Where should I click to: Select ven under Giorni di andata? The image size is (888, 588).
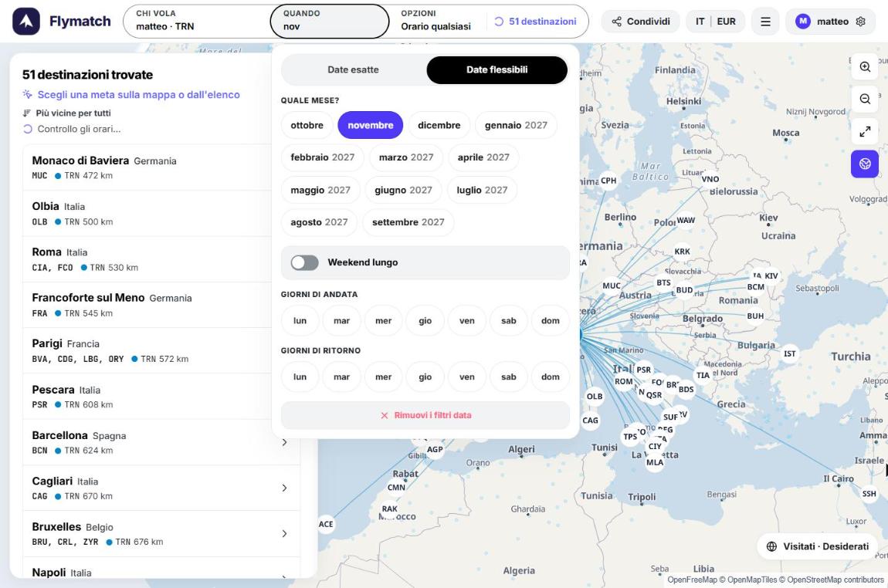coord(467,321)
